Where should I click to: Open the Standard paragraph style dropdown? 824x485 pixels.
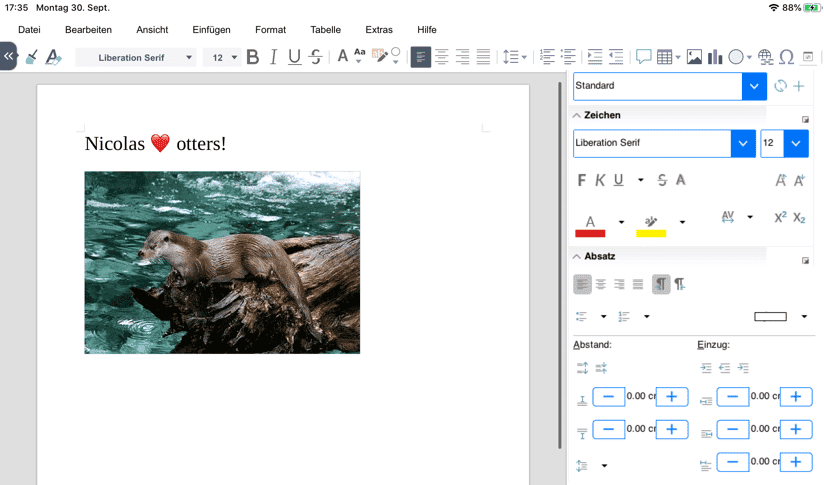[x=754, y=86]
